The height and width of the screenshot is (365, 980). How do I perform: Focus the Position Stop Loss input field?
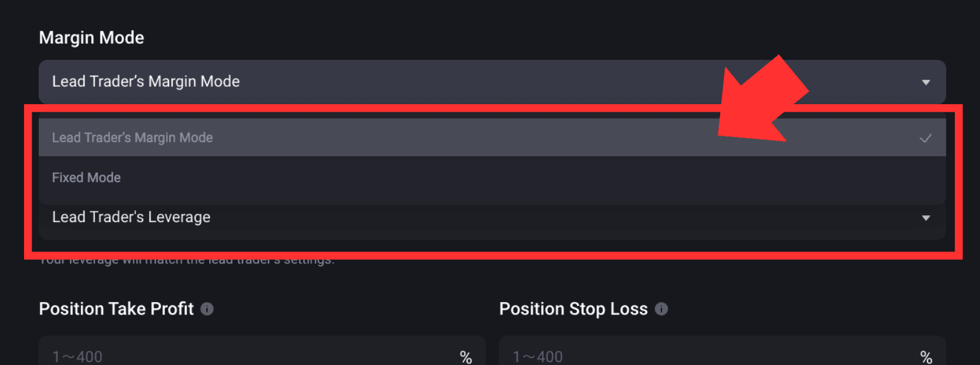[x=723, y=352]
